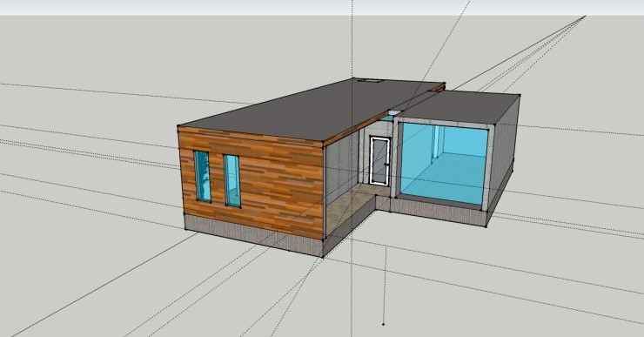This screenshot has width=644, height=337.
Task: Click the left narrow window on wood wall
Action: tap(202, 176)
